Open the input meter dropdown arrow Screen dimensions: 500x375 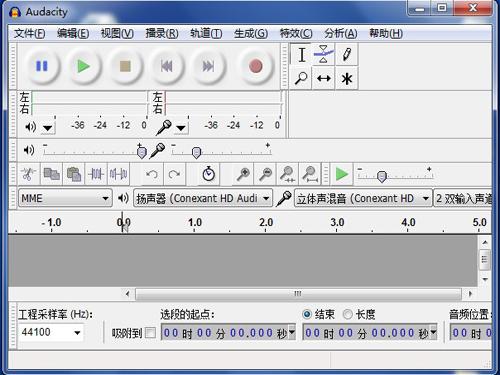click(x=181, y=128)
